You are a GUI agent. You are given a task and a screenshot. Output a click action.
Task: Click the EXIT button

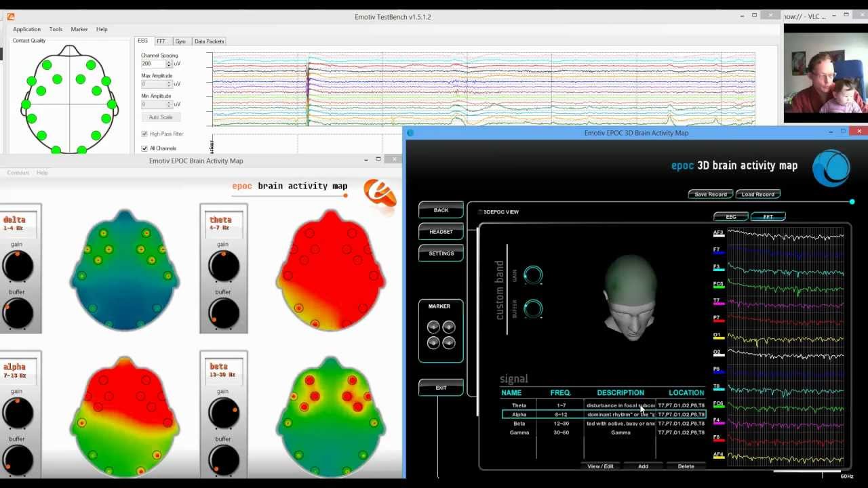[441, 388]
